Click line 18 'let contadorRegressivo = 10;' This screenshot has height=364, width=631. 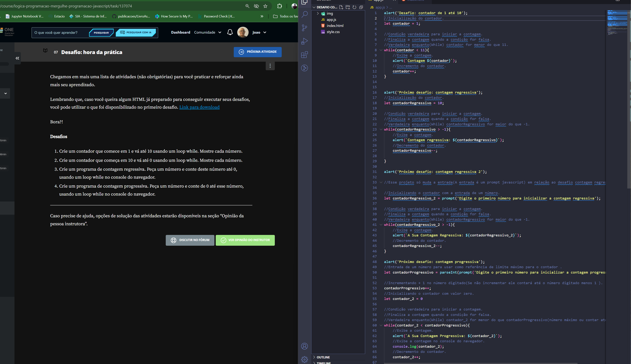[x=414, y=103]
